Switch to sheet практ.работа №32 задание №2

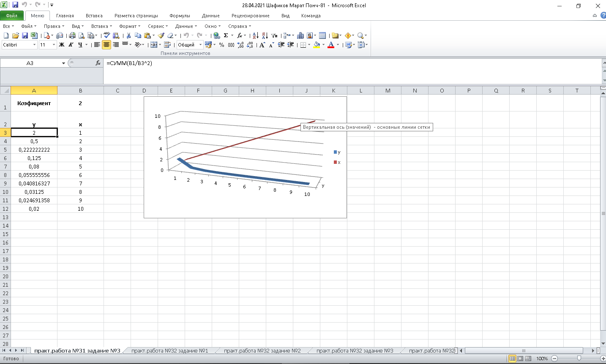click(262, 350)
